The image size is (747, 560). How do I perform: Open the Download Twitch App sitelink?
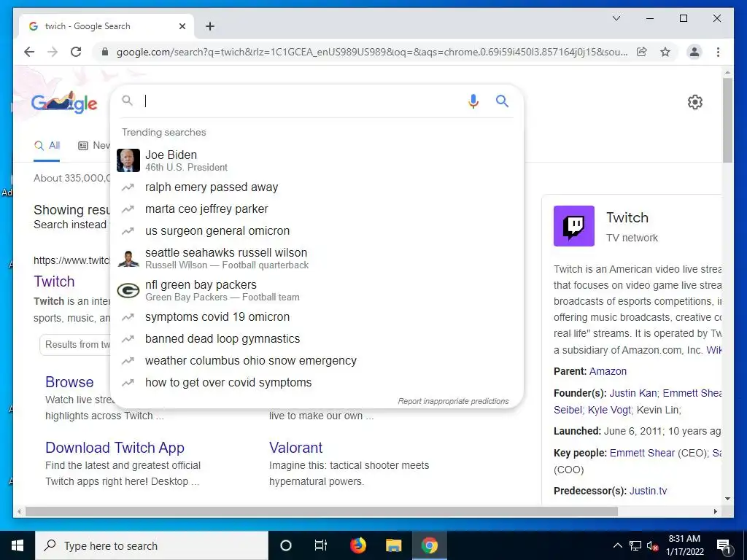115,448
